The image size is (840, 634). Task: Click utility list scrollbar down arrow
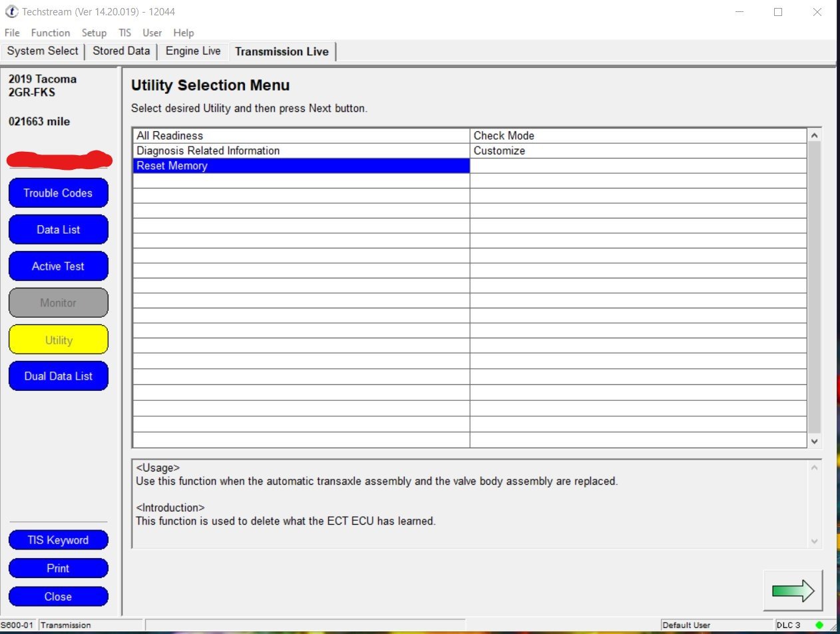click(x=815, y=441)
